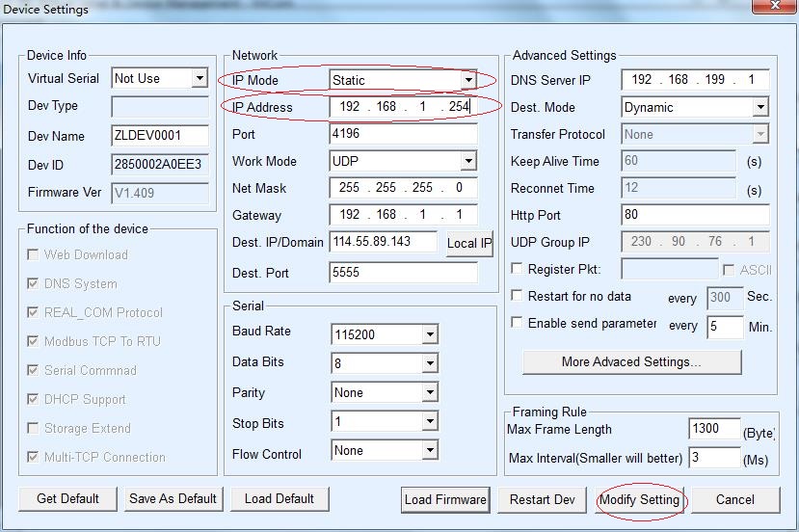
Task: Focus the Dest. Port input field
Action: 403,273
